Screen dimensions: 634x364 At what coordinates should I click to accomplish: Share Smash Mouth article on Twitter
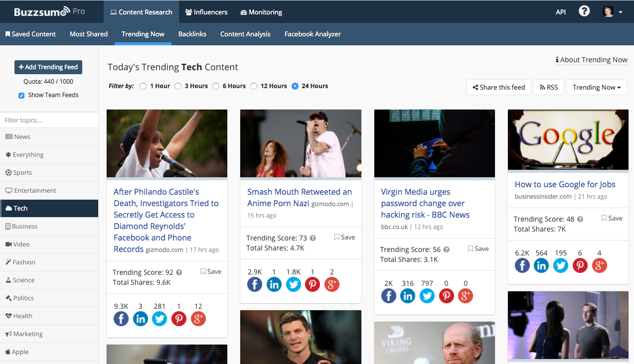pyautogui.click(x=294, y=284)
